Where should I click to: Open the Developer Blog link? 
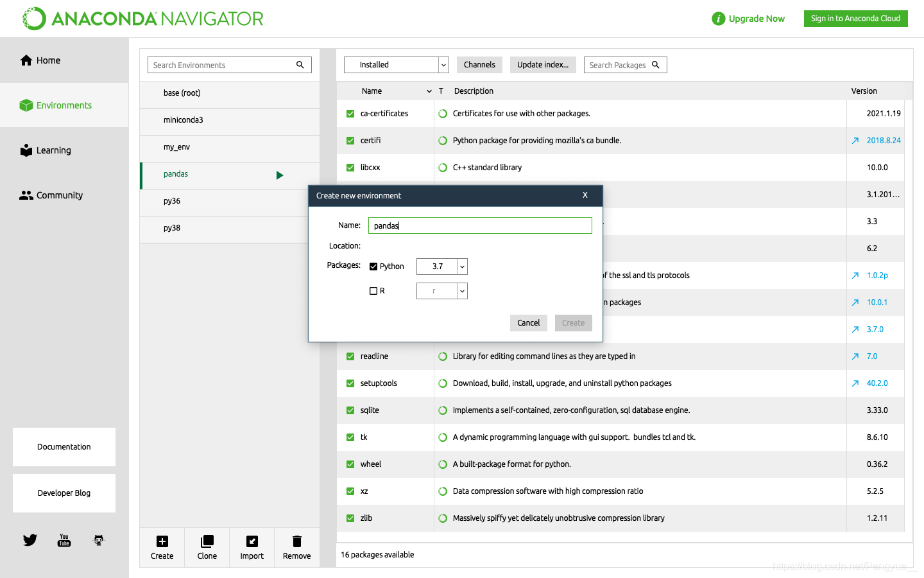[64, 493]
